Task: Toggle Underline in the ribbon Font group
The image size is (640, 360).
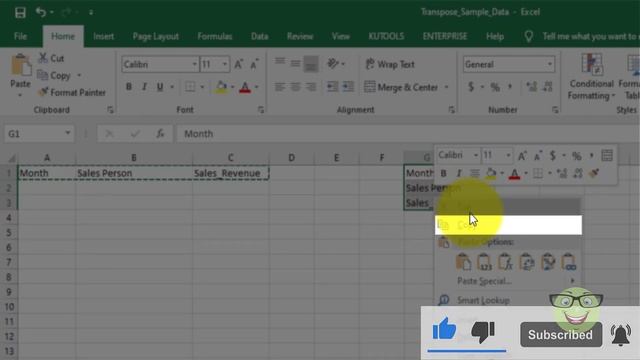Action: [160, 87]
